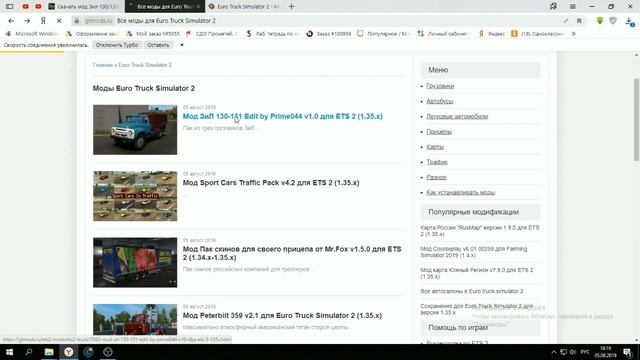Show hidden system tray icons

554,352
